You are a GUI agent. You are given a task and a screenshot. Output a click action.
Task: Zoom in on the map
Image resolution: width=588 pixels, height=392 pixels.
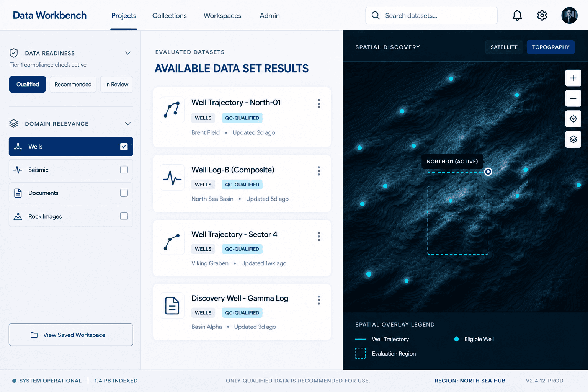point(573,78)
